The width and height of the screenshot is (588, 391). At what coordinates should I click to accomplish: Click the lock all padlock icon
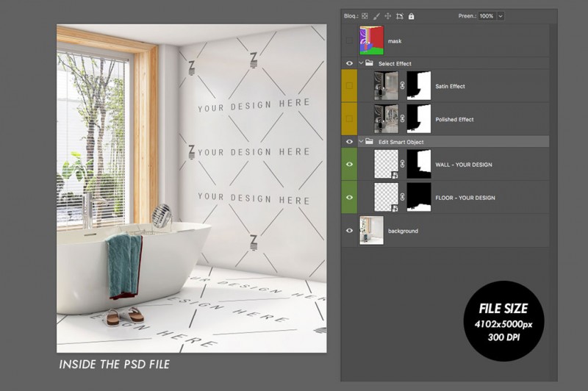411,15
